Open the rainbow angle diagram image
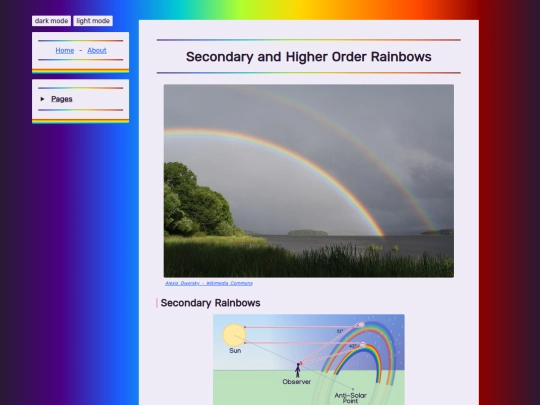Image resolution: width=540 pixels, height=405 pixels. 309,360
